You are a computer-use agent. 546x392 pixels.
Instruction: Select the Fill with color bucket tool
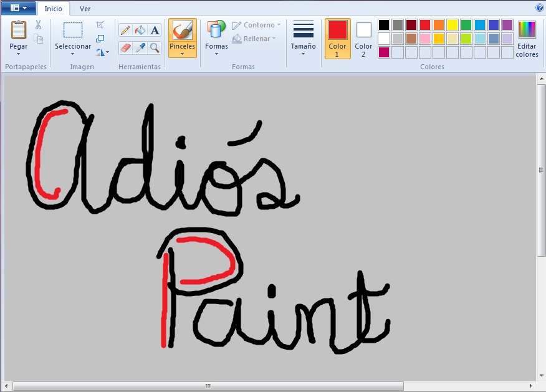140,31
